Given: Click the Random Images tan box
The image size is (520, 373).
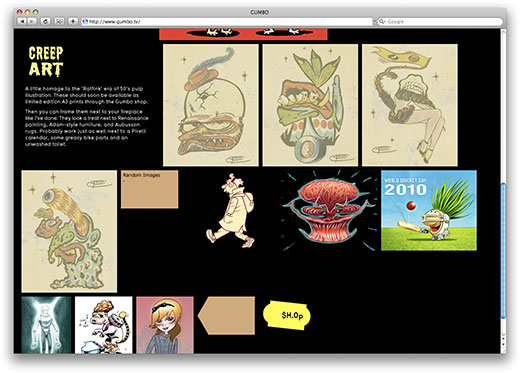Looking at the screenshot, I should (x=149, y=189).
